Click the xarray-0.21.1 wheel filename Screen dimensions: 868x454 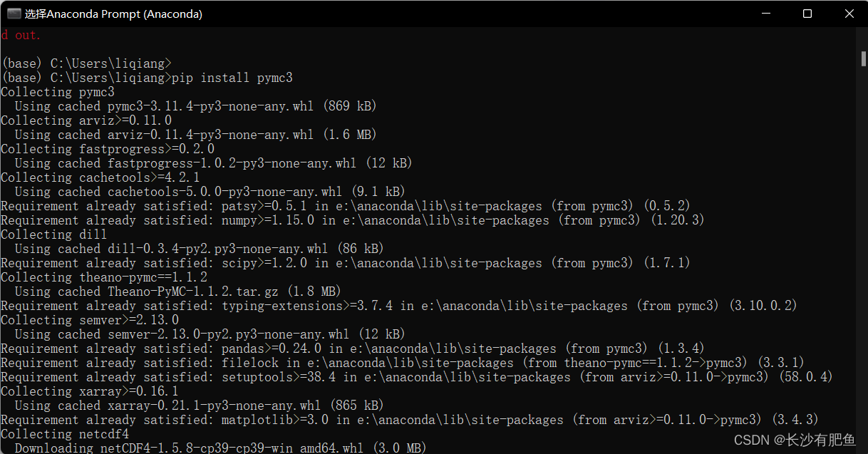(x=214, y=406)
